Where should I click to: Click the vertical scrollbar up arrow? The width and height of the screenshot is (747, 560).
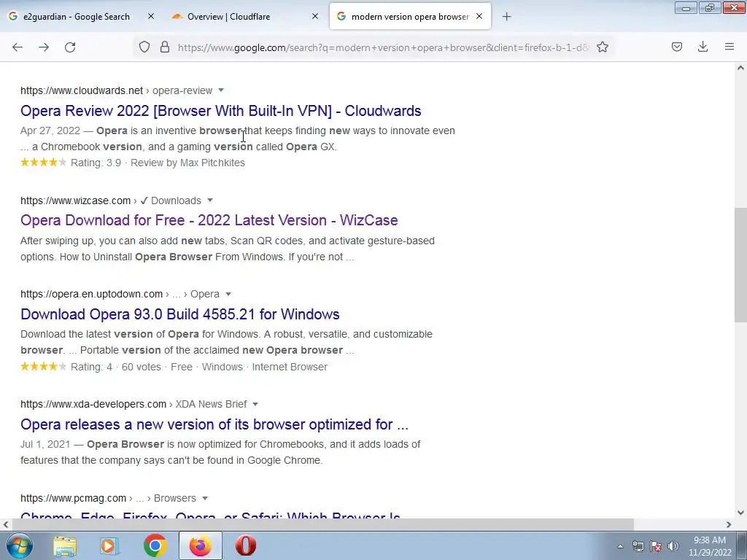[740, 68]
